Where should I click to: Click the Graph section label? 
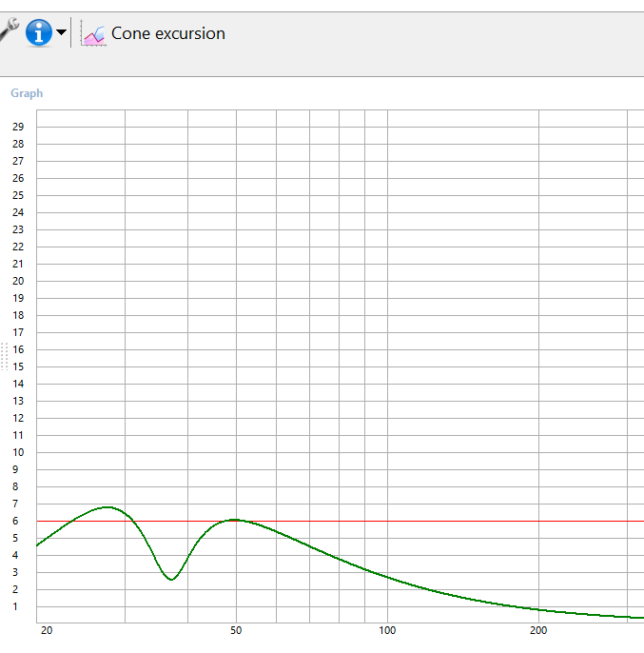click(27, 93)
